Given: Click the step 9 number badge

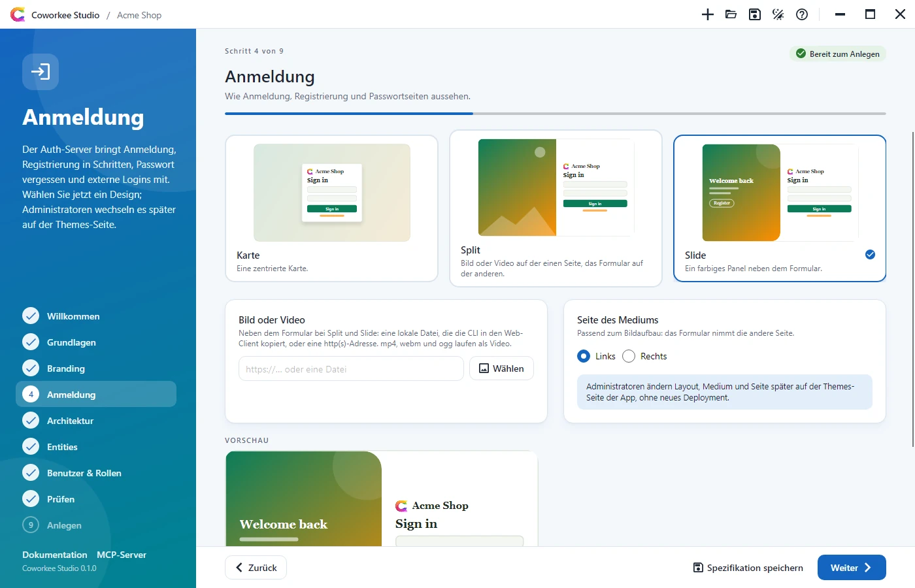Looking at the screenshot, I should click(x=31, y=525).
